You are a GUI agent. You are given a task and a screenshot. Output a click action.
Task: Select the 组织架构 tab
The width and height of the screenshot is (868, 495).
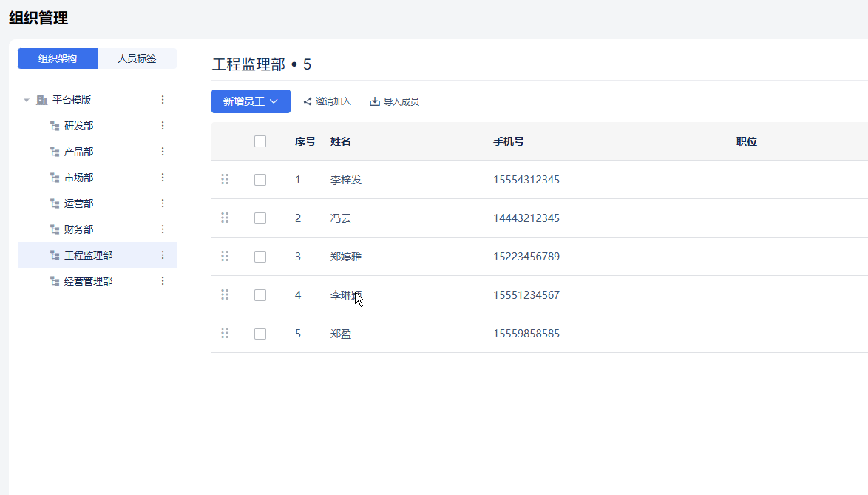pyautogui.click(x=58, y=58)
